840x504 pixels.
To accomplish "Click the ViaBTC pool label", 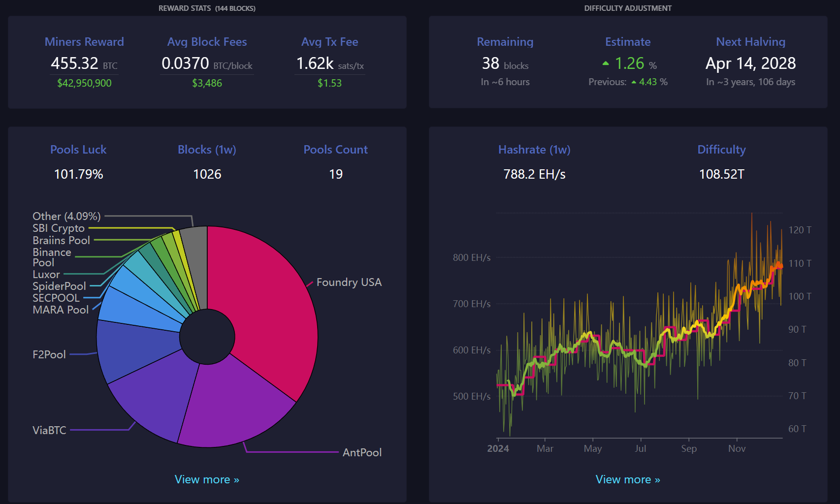I will [49, 430].
